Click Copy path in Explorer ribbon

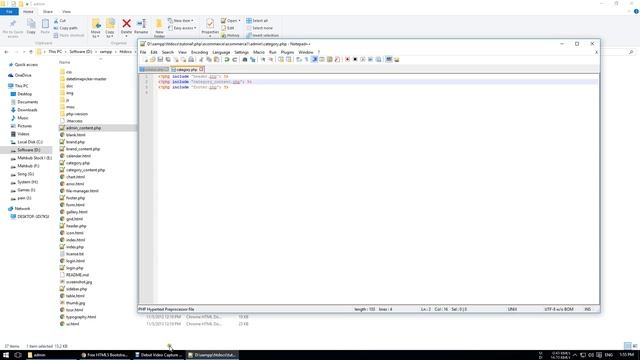pyautogui.click(x=65, y=28)
